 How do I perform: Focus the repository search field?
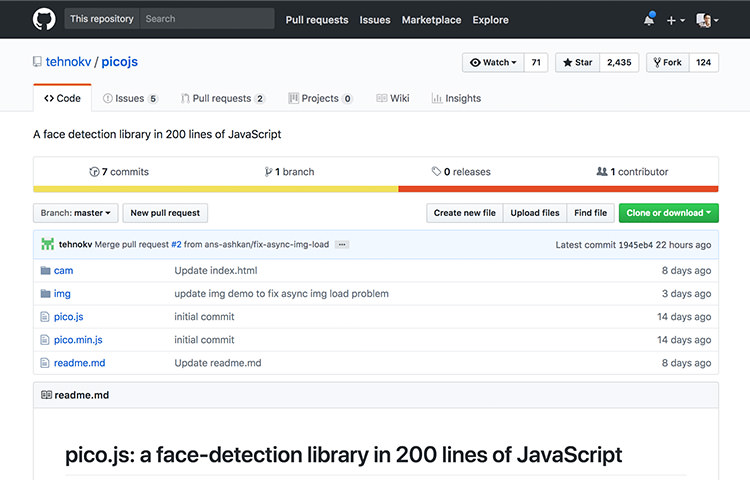(205, 19)
